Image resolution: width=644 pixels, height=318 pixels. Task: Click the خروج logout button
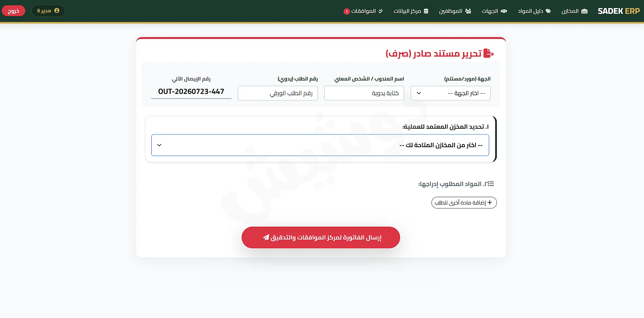tap(14, 11)
